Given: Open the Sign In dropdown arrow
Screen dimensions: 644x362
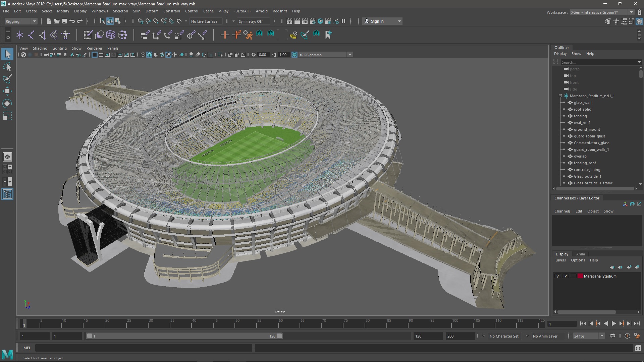Looking at the screenshot, I should pyautogui.click(x=399, y=21).
